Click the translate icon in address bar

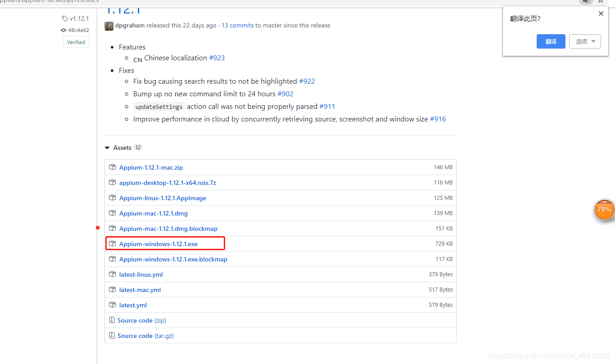coord(586,1)
